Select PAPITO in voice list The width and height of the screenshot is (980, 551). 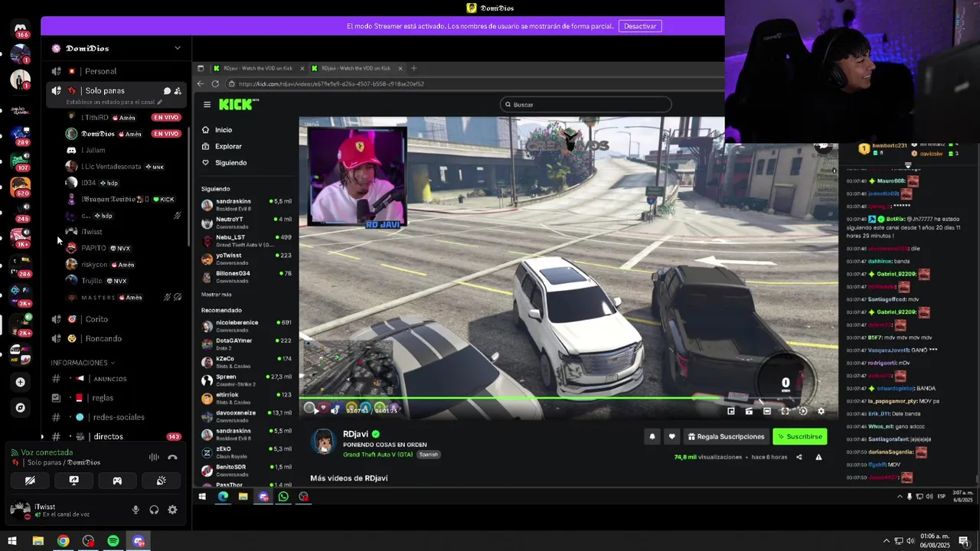123,248
